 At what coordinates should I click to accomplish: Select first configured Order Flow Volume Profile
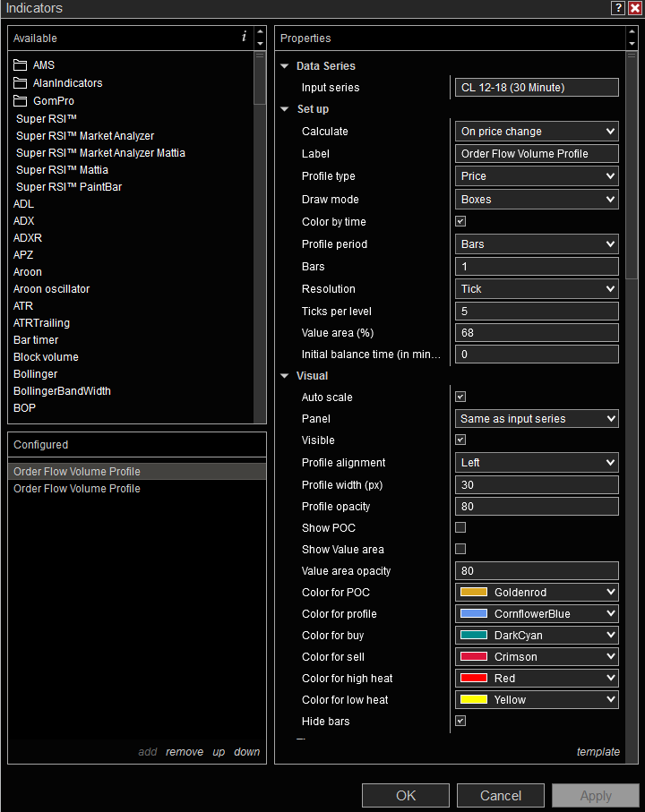[x=137, y=471]
